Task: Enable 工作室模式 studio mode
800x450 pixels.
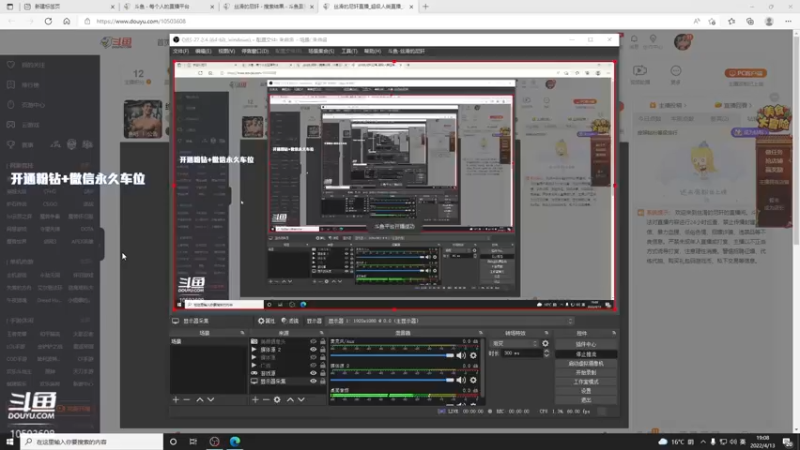Action: (586, 382)
